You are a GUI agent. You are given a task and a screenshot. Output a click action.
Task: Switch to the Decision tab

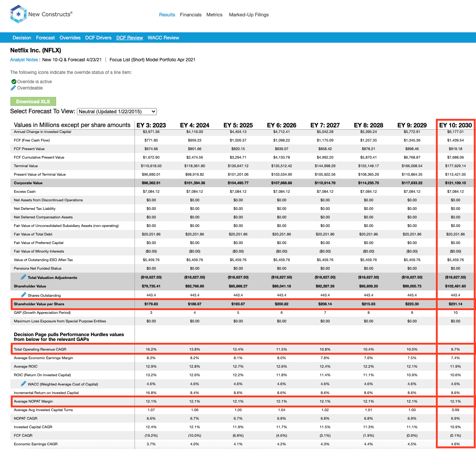pos(22,38)
